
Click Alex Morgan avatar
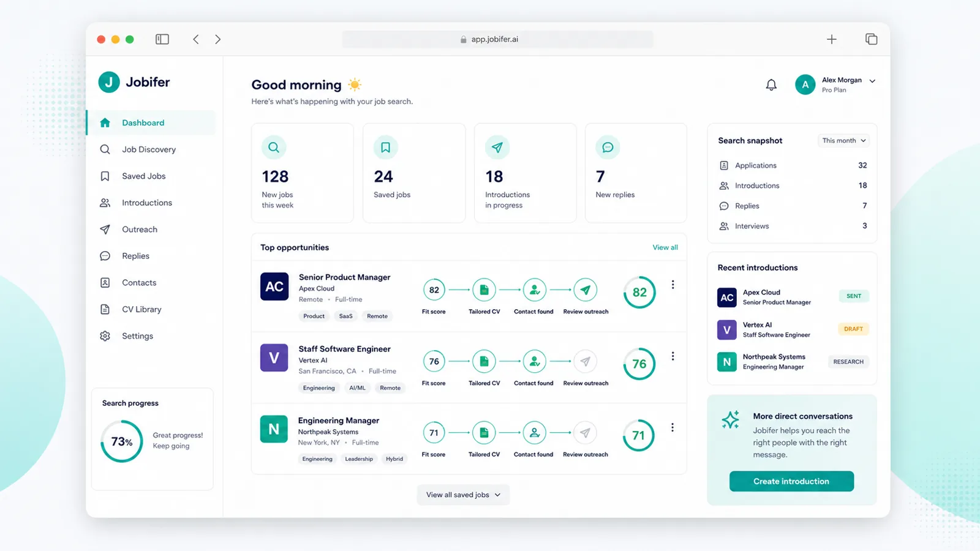tap(805, 84)
